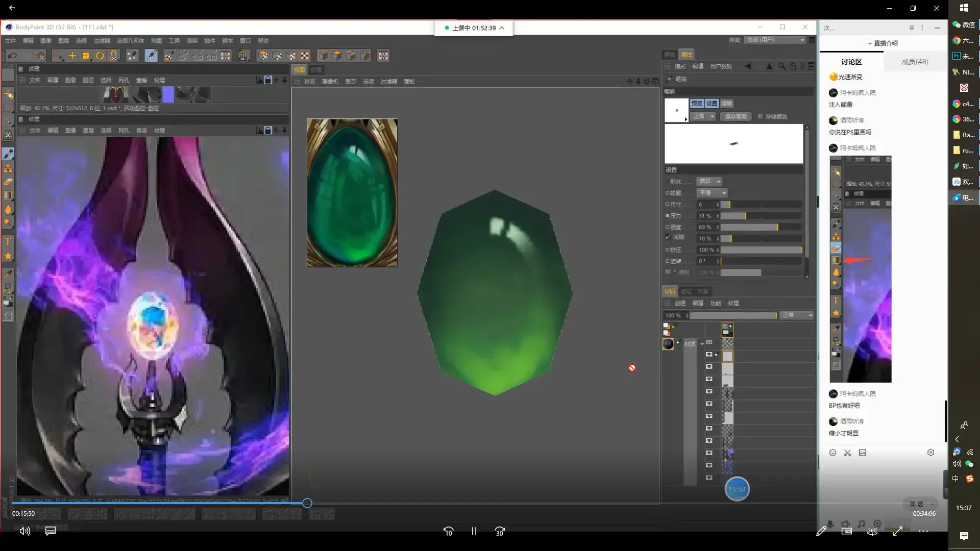
Task: Pause the video playback
Action: (x=474, y=531)
